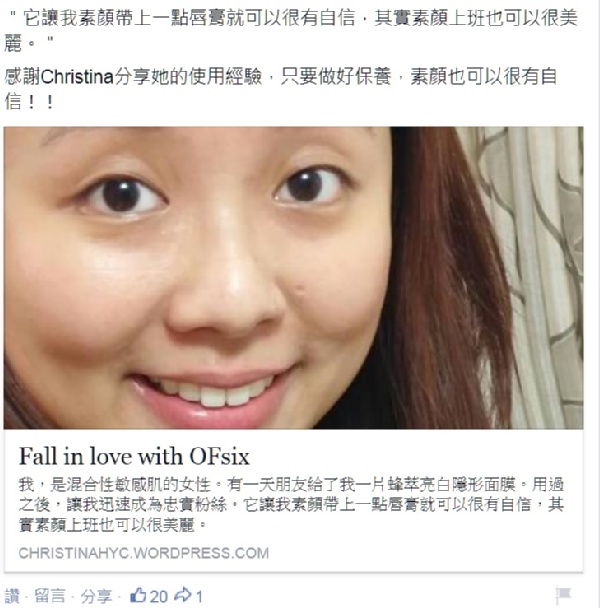
Task: Click the flag report icon
Action: [x=563, y=594]
